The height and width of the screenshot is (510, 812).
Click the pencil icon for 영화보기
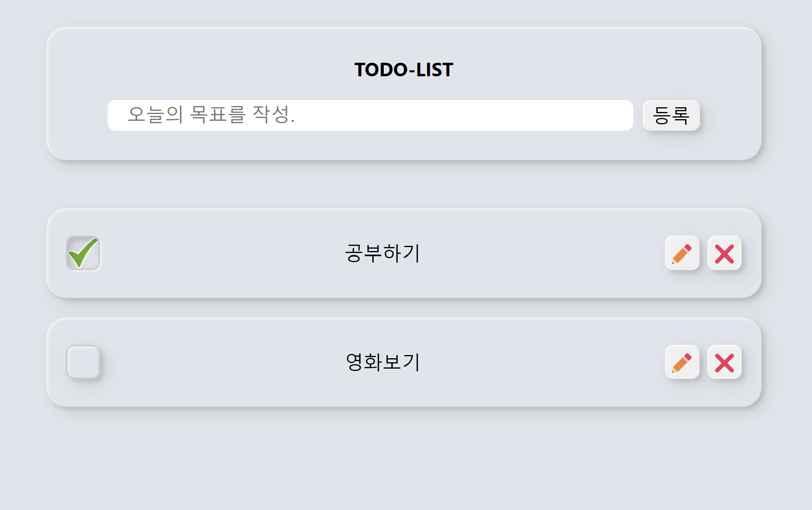coord(682,362)
